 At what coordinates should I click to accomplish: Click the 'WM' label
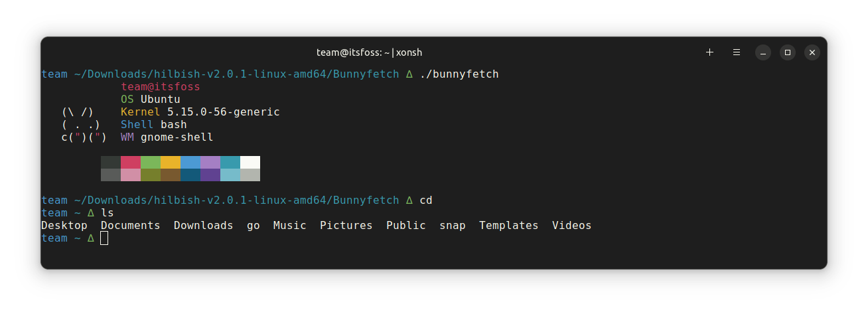pos(127,137)
